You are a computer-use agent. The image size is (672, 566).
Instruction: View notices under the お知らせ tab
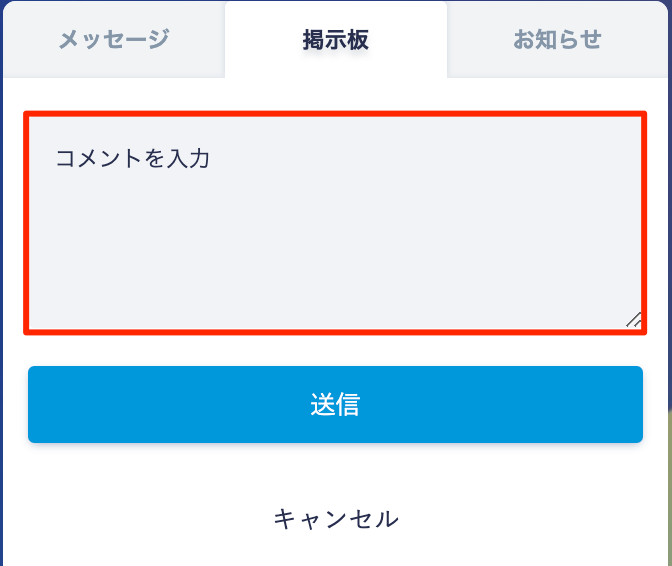click(557, 40)
